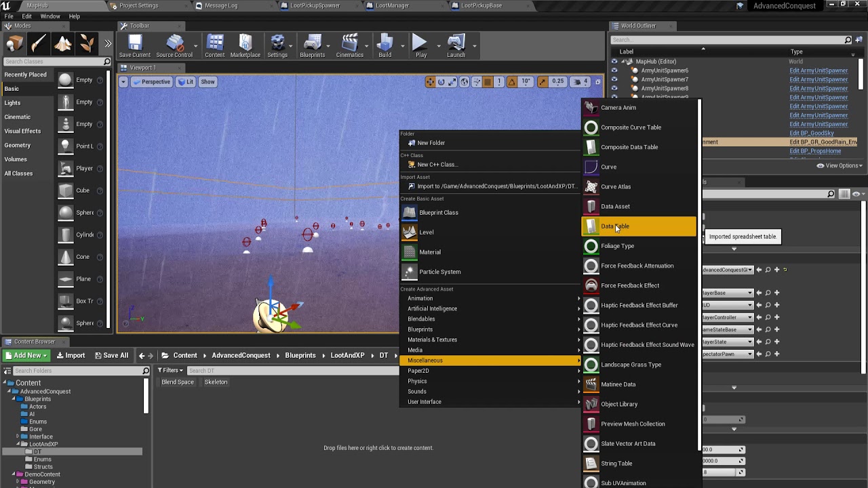The height and width of the screenshot is (488, 868).
Task: Open the Filters dropdown
Action: [x=170, y=370]
